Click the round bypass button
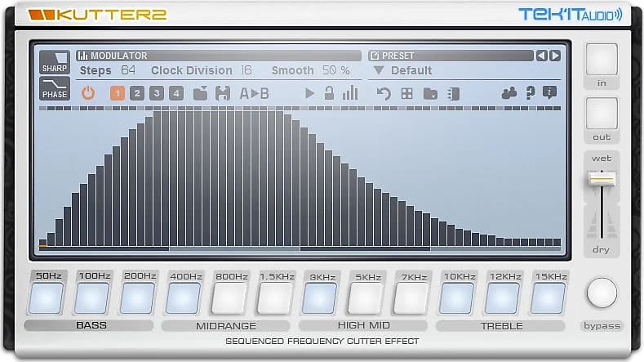Viewport: 644px width, 362px height. 602,293
